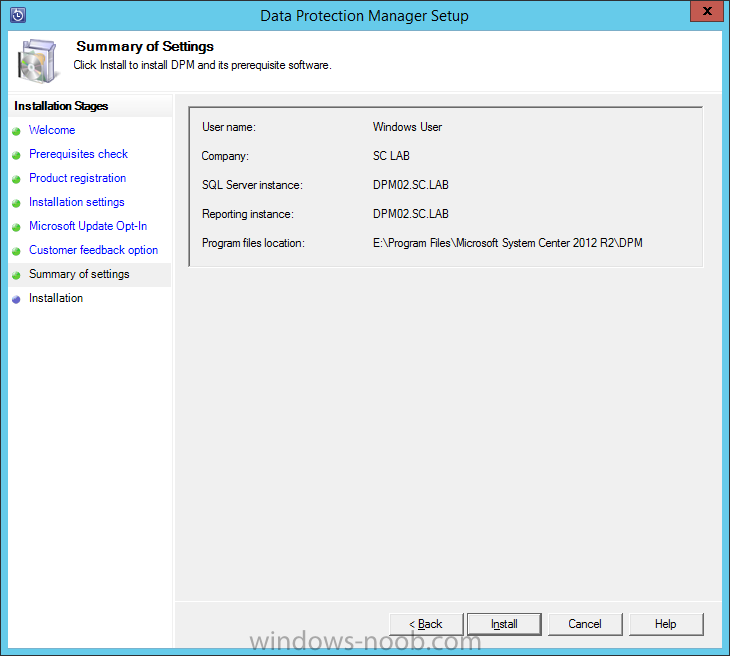730x656 pixels.
Task: Click the DPM setup icon in title bar
Action: pos(18,15)
